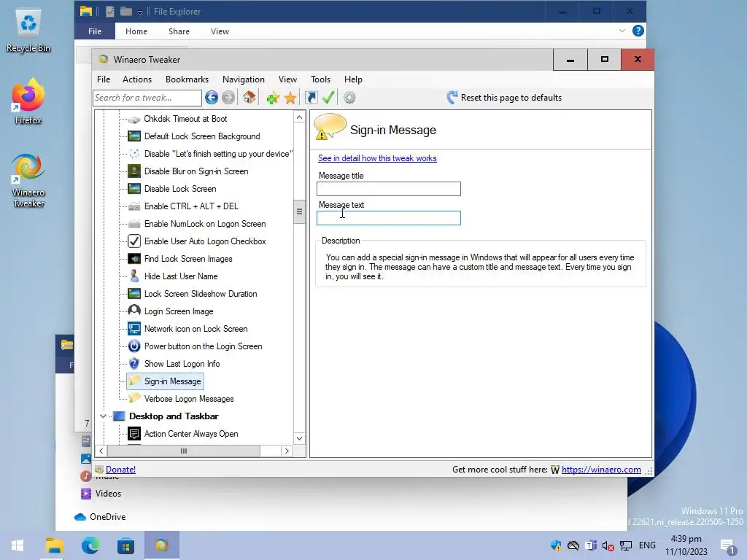Open Winaero Tweaker home page icon
Image resolution: width=747 pixels, height=560 pixels.
pyautogui.click(x=249, y=97)
